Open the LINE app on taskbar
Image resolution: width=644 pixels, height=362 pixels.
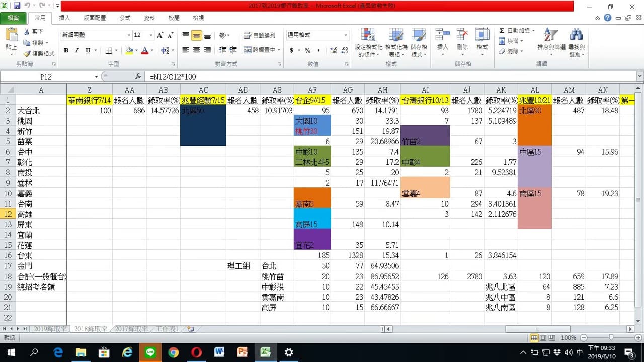150,352
